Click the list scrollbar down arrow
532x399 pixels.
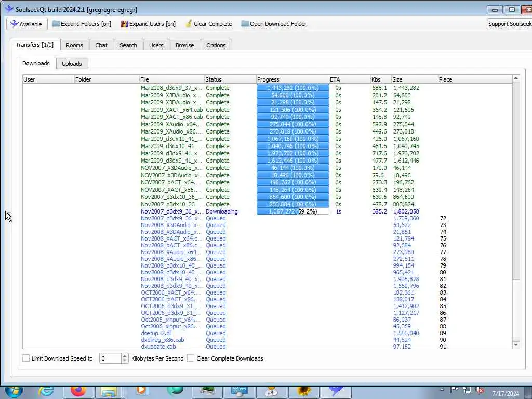516,345
